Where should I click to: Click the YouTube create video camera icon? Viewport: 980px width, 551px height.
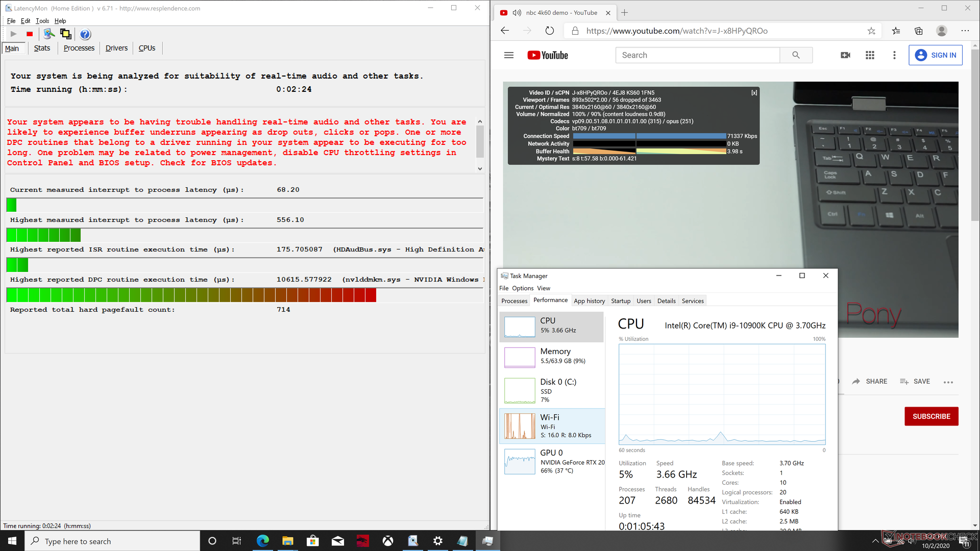(845, 55)
